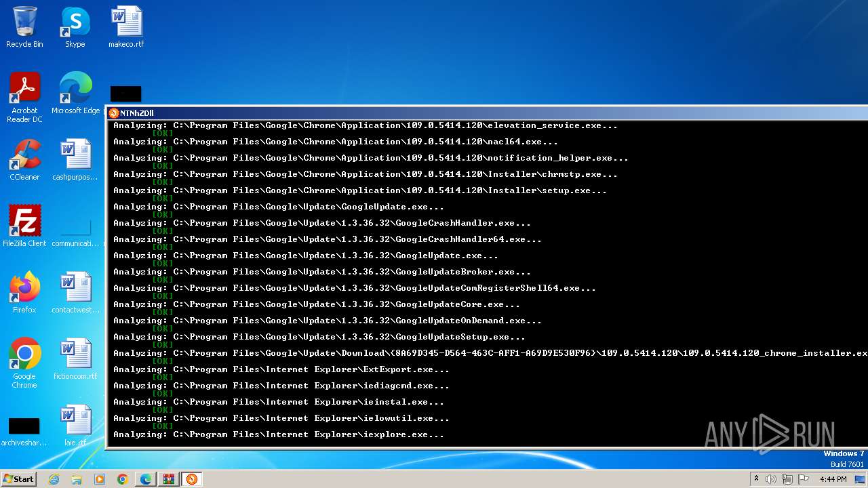Open CCleaner desktop shortcut
Viewport: 868px width, 488px height.
pyautogui.click(x=24, y=160)
